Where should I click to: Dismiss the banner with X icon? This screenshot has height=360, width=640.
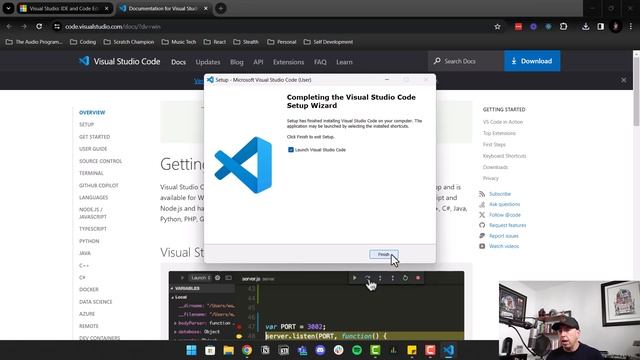tap(624, 80)
